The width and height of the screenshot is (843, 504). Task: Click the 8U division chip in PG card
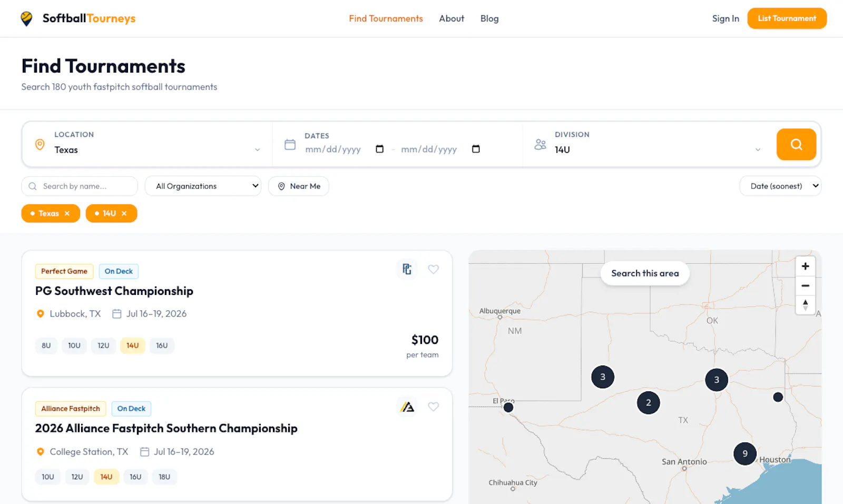(x=46, y=345)
